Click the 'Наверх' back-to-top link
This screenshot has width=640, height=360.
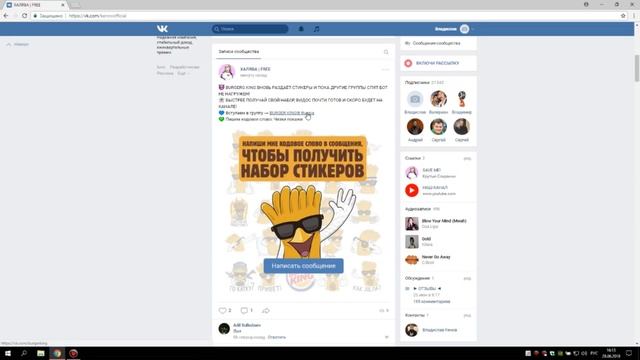tap(17, 44)
